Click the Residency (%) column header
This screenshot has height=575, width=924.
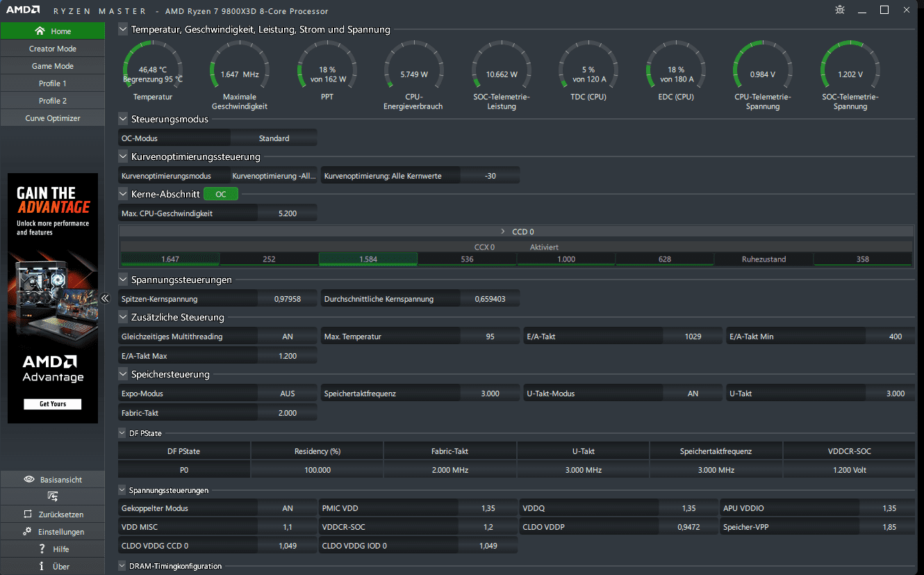click(317, 451)
